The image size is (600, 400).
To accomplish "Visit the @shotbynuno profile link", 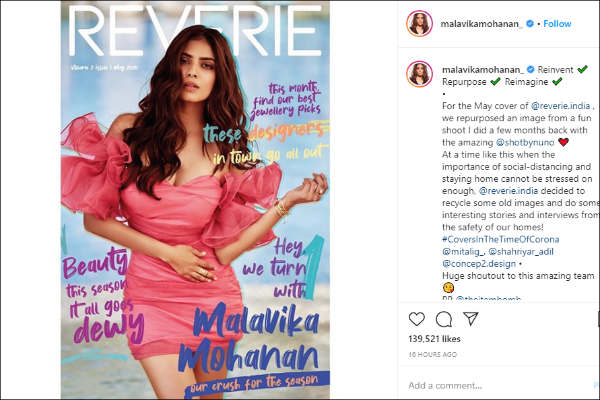I will pyautogui.click(x=525, y=142).
